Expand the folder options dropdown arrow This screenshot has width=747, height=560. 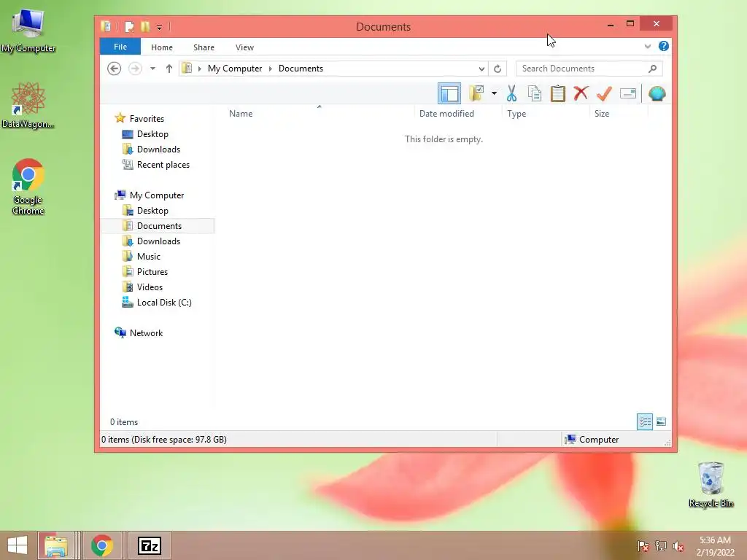pyautogui.click(x=494, y=93)
